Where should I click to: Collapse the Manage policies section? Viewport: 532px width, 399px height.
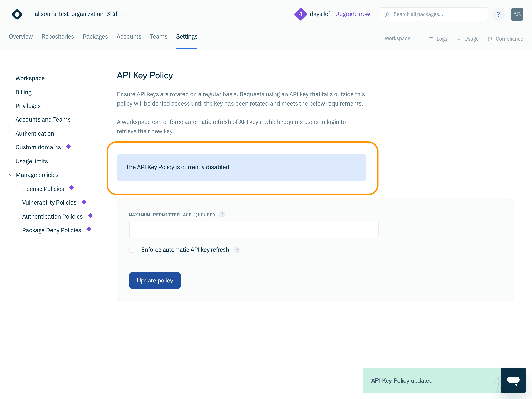click(x=11, y=175)
